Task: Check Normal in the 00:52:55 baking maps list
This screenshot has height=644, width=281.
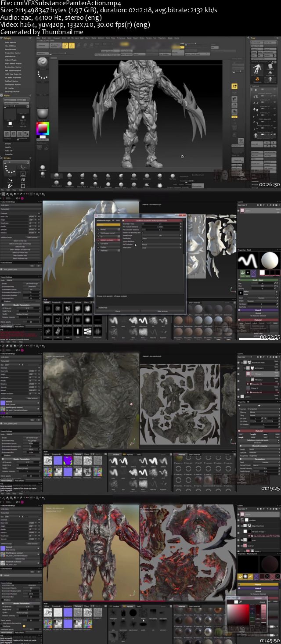Action: coord(98,229)
